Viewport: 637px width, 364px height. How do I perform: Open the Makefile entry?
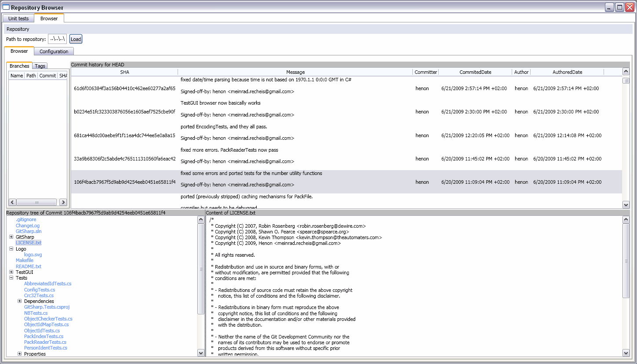coord(25,260)
